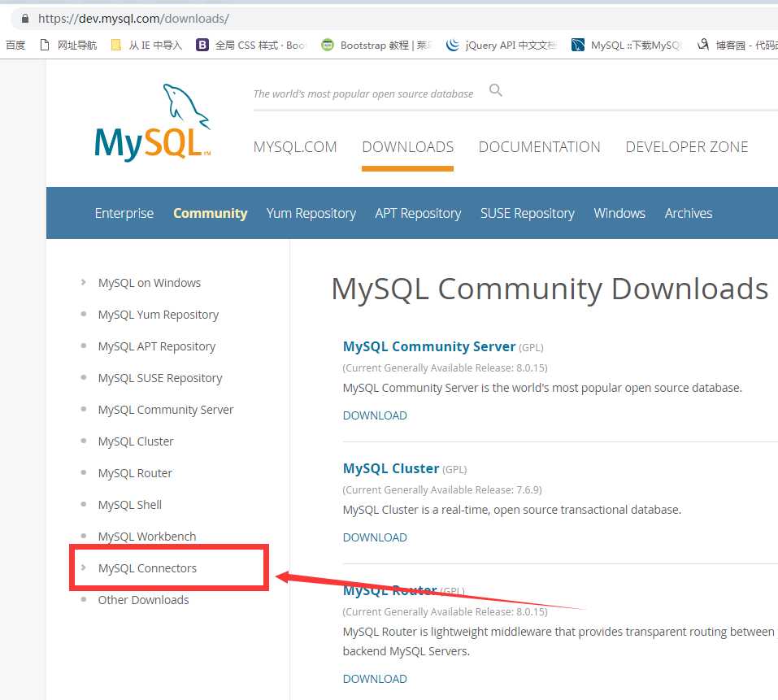Click the site search tagline field
This screenshot has height=700, width=778.
363,93
